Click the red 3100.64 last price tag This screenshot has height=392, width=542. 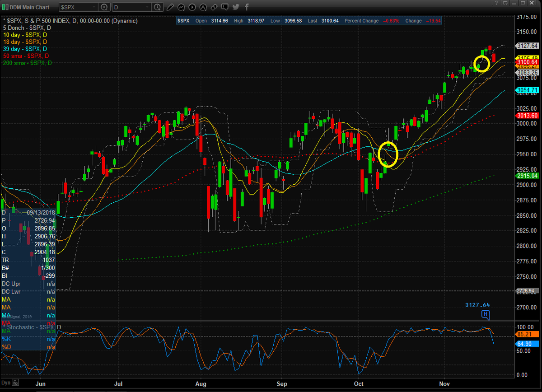point(528,62)
